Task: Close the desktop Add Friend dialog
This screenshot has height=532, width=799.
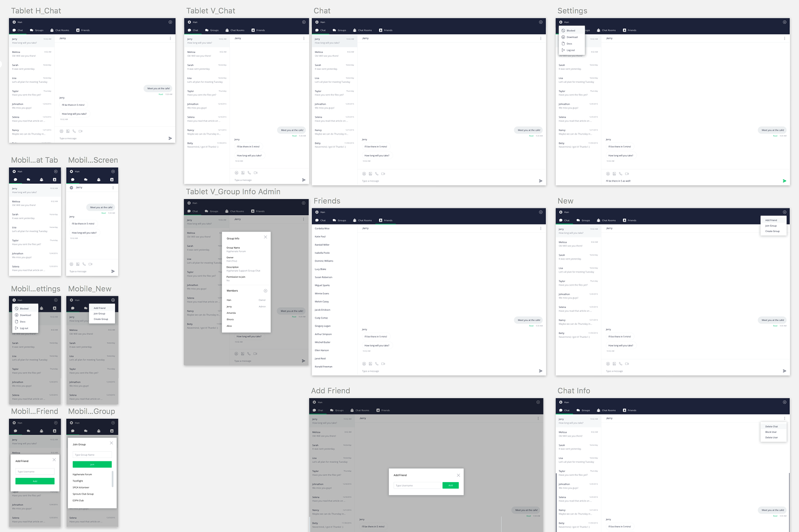Action: click(458, 475)
